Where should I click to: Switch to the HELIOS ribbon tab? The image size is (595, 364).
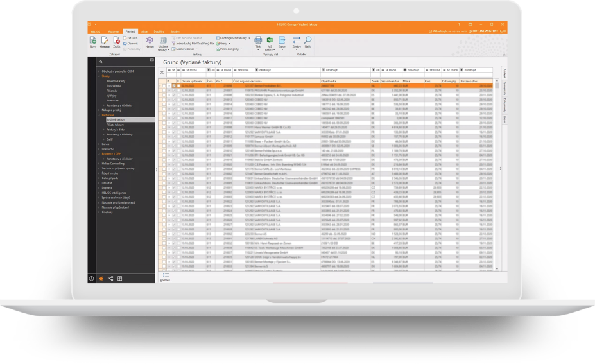[96, 31]
